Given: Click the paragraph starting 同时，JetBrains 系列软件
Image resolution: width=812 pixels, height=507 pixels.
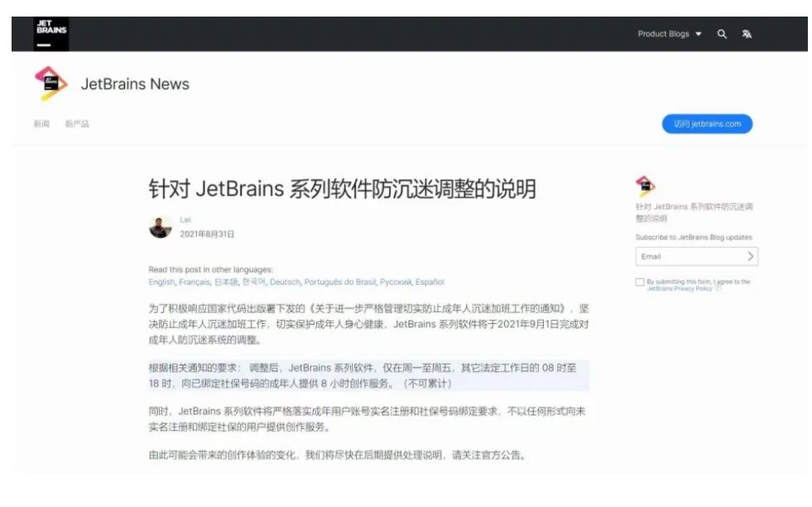Looking at the screenshot, I should point(368,419).
